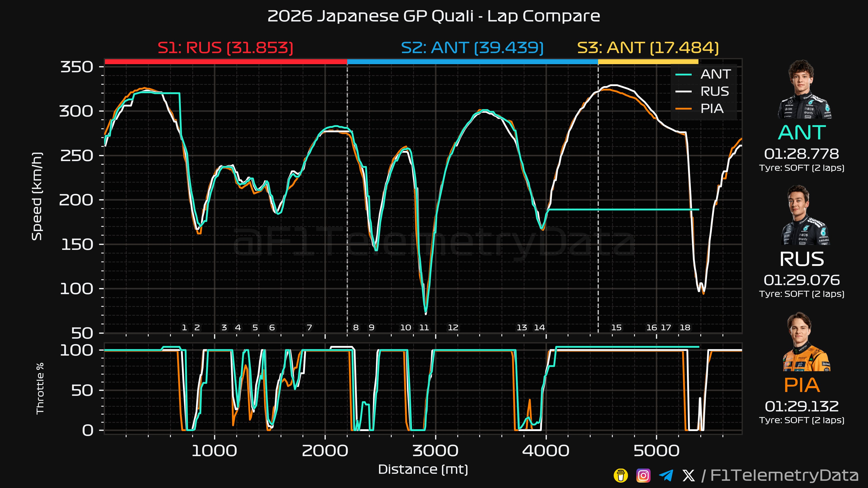The image size is (868, 488).
Task: Click the 01:28.778 lap time text
Action: pyautogui.click(x=801, y=154)
